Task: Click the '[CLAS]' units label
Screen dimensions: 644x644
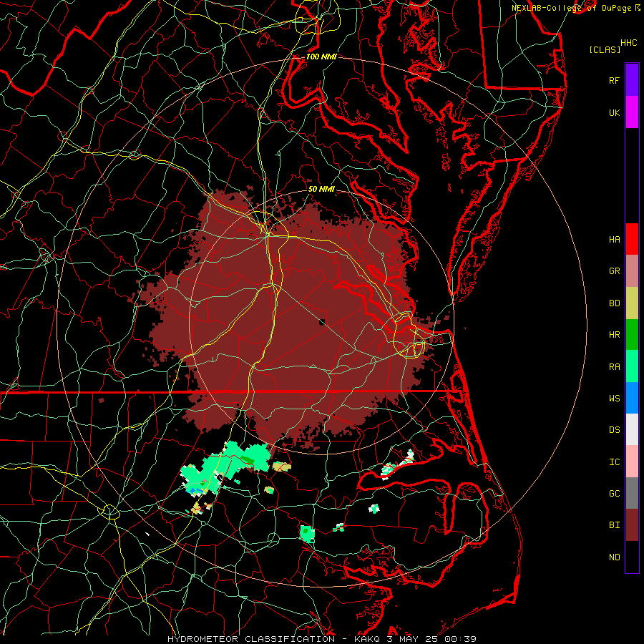Action: coord(604,49)
